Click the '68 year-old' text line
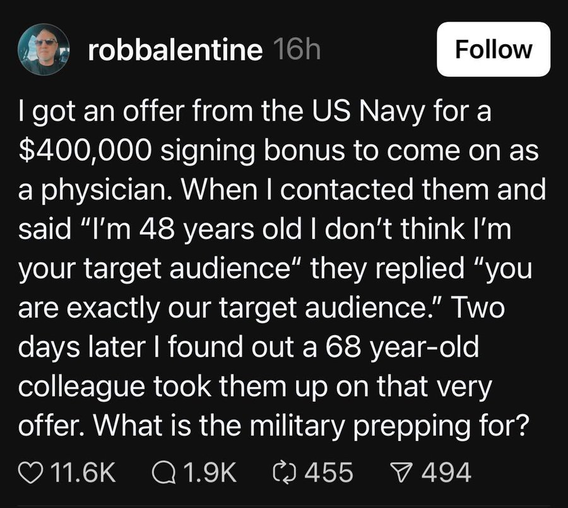 pos(248,347)
